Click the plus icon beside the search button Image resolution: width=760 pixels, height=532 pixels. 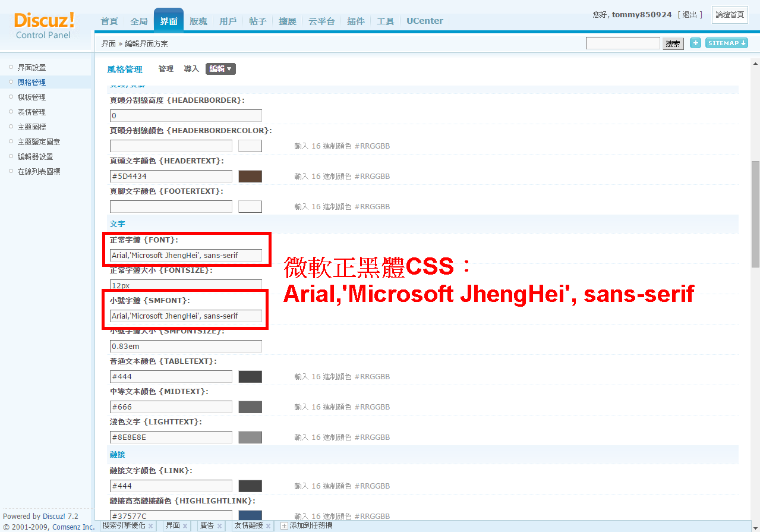click(x=695, y=43)
